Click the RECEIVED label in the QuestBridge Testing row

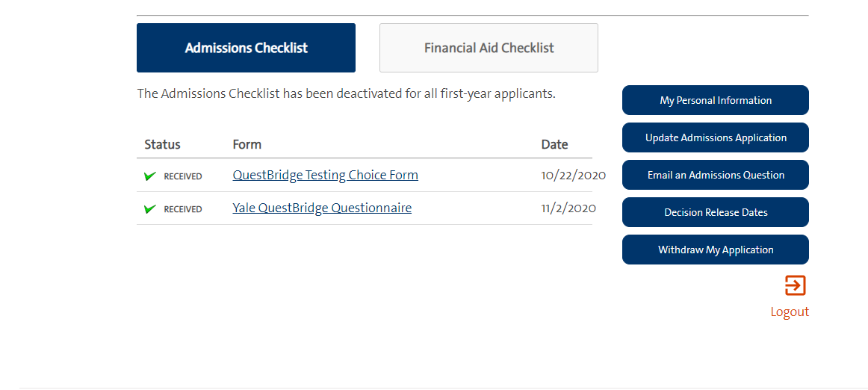[x=183, y=176]
